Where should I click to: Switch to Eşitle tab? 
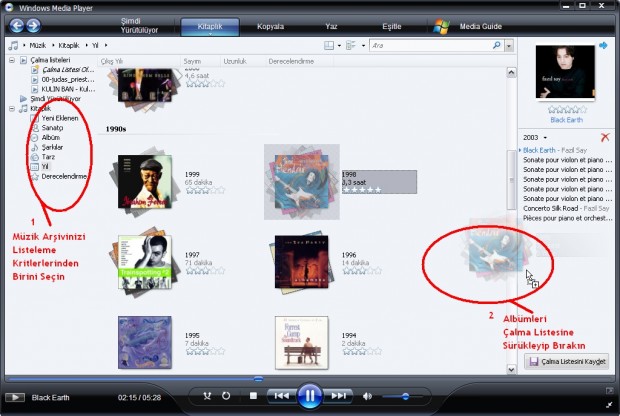click(392, 26)
